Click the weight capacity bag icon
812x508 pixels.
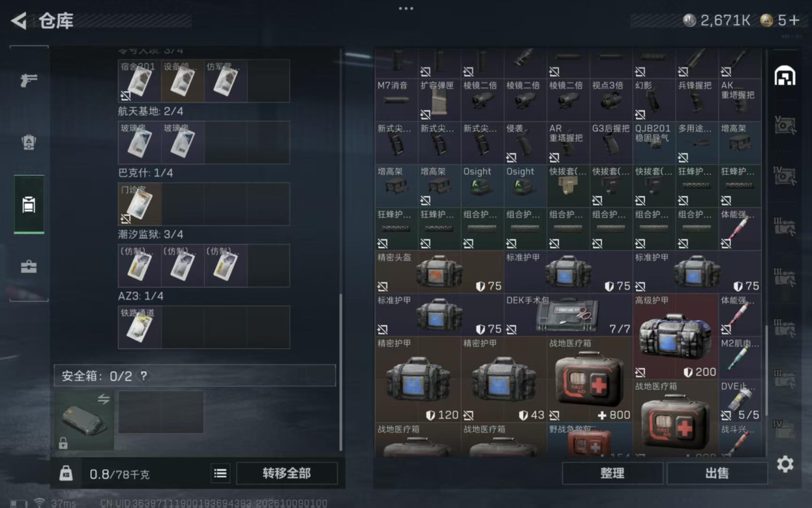(x=66, y=473)
